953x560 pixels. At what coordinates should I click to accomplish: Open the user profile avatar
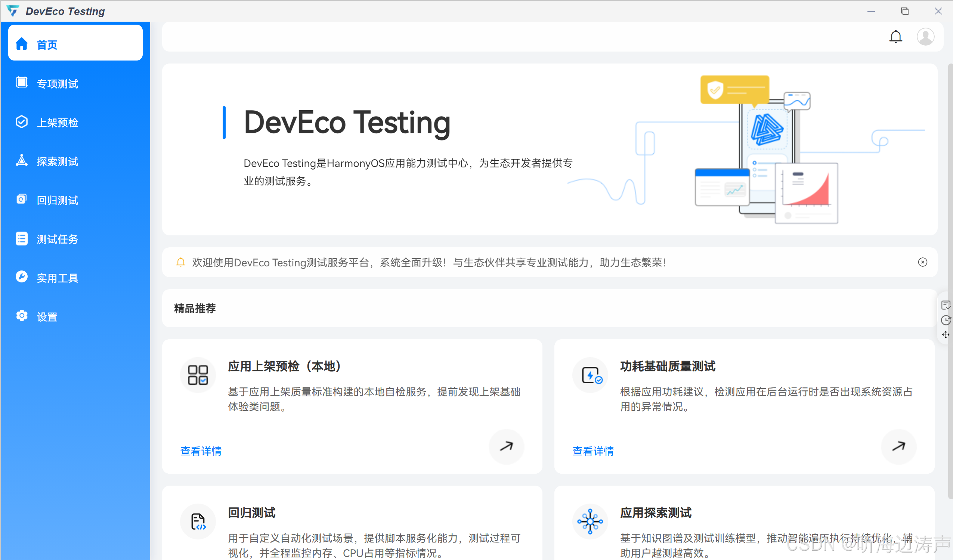tap(925, 37)
